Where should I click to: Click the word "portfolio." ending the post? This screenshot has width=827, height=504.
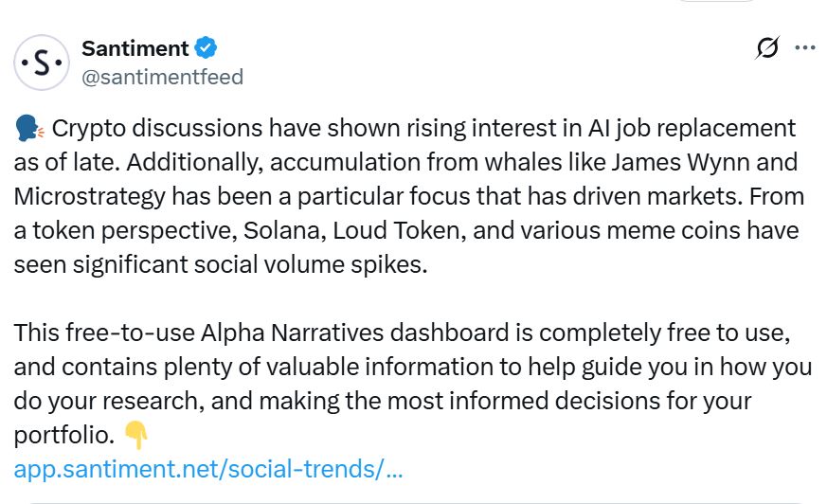(x=64, y=436)
